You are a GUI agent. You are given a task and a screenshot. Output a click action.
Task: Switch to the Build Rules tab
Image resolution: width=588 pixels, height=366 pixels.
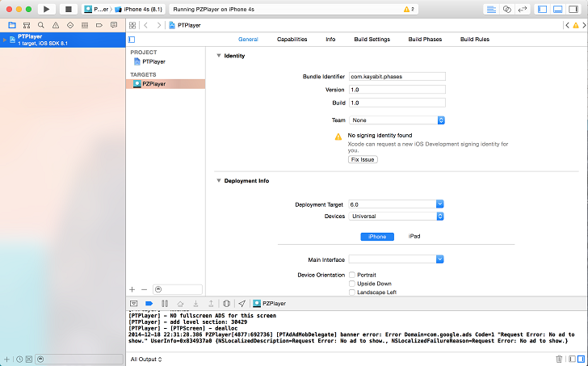(x=475, y=39)
